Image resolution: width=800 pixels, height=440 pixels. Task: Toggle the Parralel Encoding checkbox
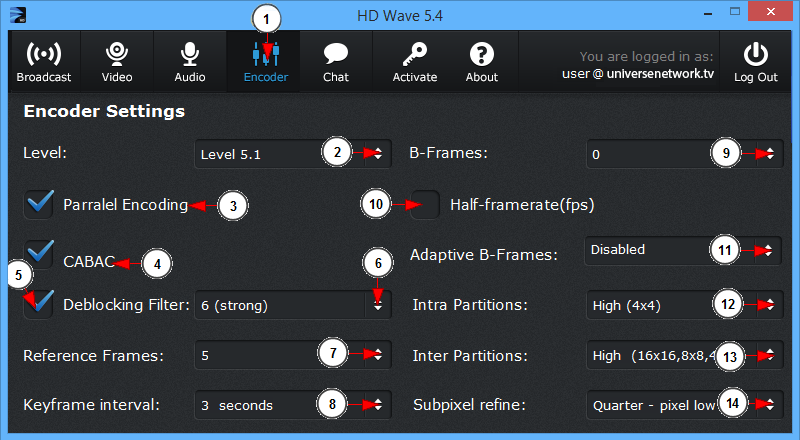click(39, 204)
